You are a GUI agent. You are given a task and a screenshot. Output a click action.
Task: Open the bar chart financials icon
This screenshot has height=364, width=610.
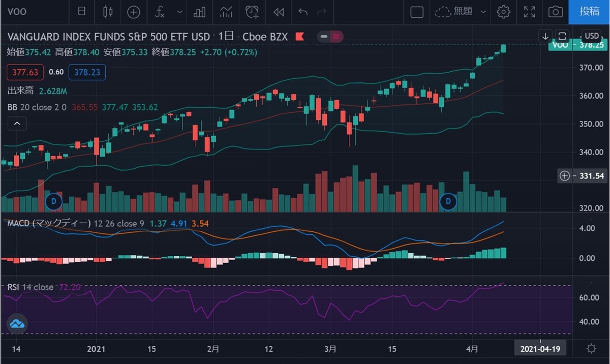tap(200, 12)
